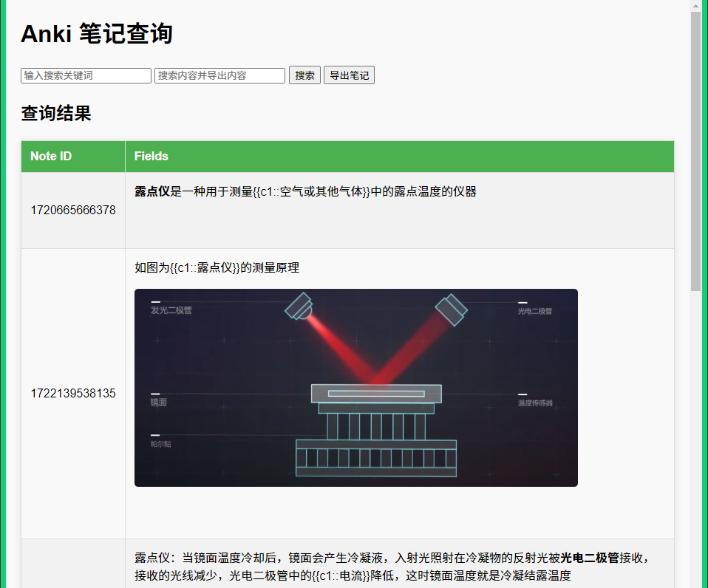
Task: Click the 温度传感器 label in the diagram
Action: coord(535,403)
